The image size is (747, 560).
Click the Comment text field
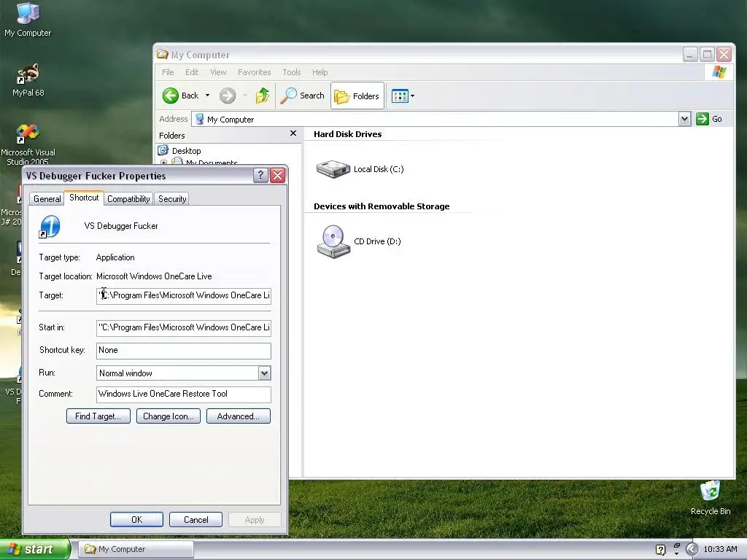tap(183, 394)
